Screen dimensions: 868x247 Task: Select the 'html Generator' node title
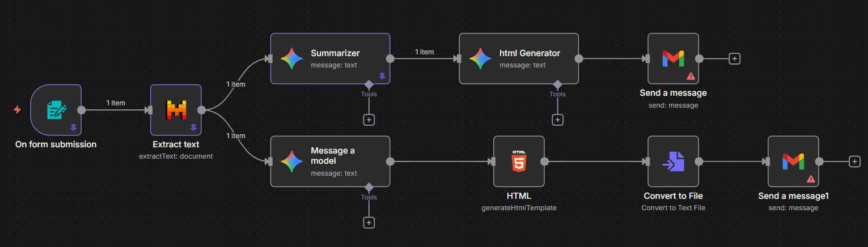click(x=530, y=53)
